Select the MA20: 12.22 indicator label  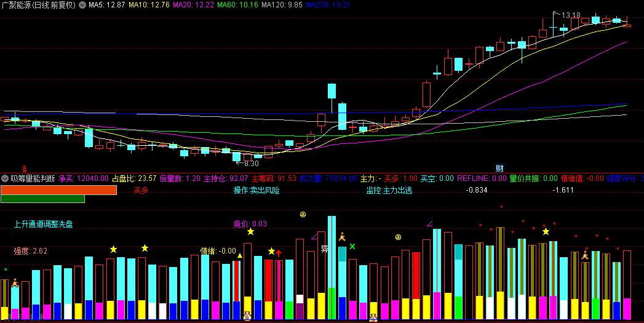click(193, 5)
